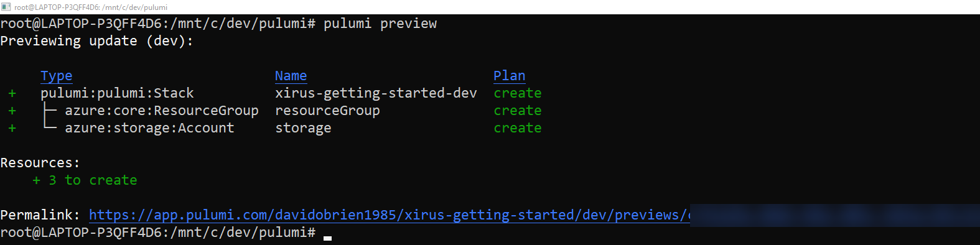
Task: Click the 'pulumi preview' command text
Action: click(x=380, y=24)
